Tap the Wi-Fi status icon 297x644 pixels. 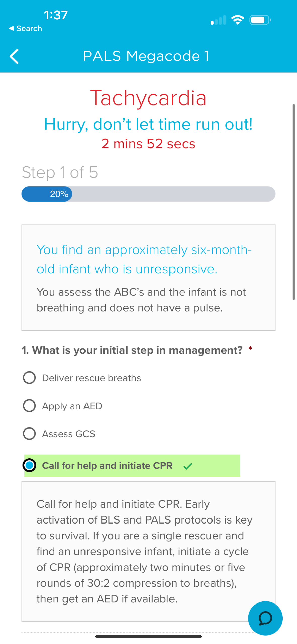pyautogui.click(x=238, y=20)
